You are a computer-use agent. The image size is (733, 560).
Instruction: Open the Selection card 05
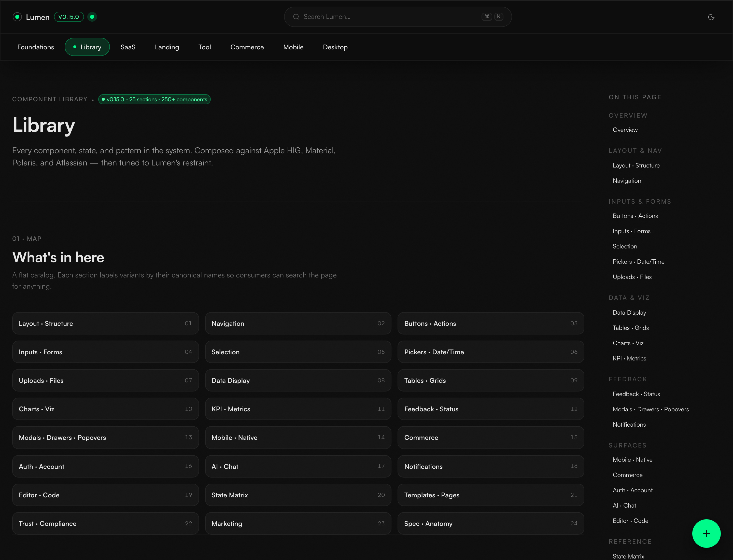coord(298,352)
